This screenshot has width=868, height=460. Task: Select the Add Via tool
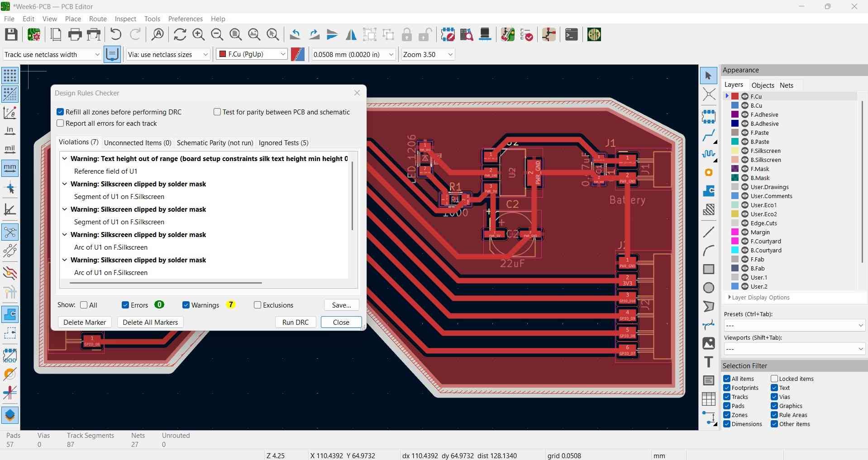coord(709,172)
